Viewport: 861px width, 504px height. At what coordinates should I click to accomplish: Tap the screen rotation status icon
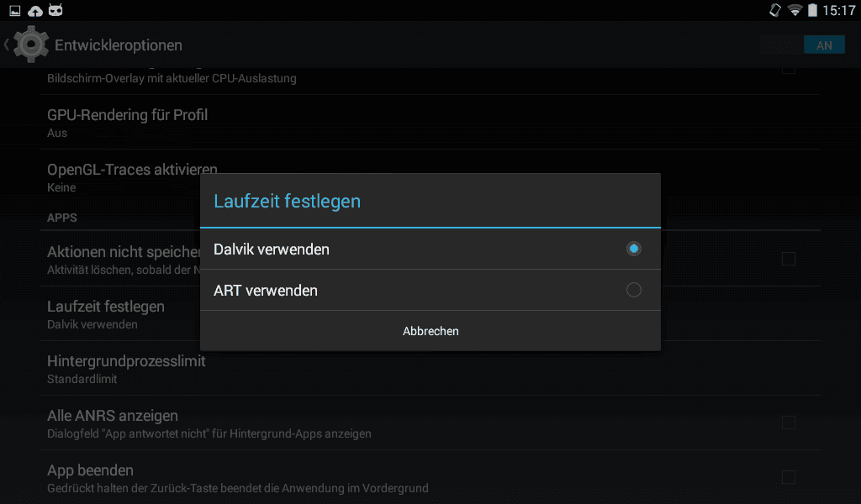click(x=774, y=10)
